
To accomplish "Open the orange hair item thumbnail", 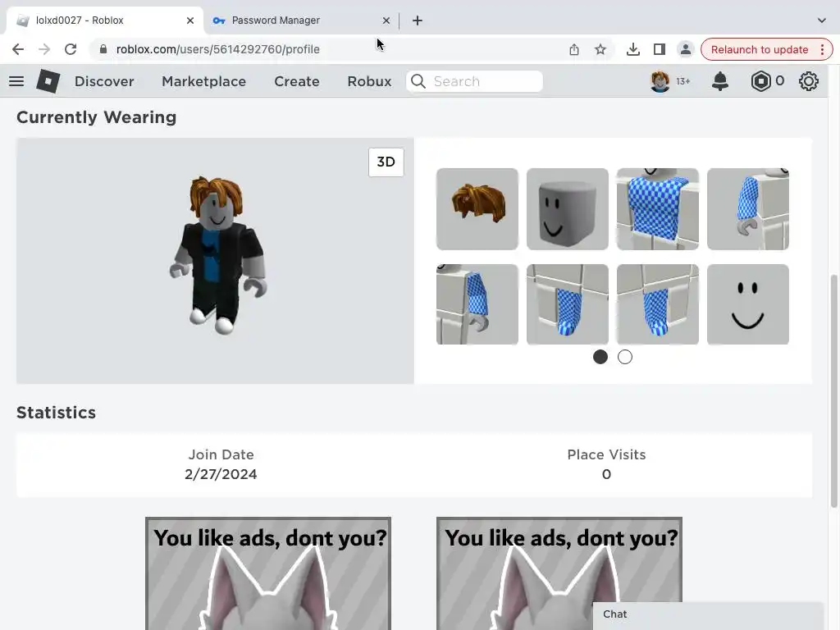I will [x=477, y=209].
